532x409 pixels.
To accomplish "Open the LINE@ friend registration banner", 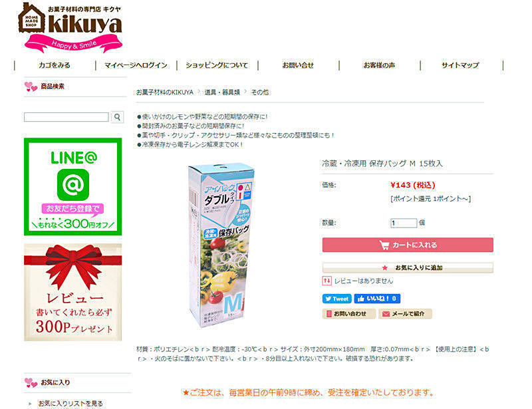I will coord(73,187).
